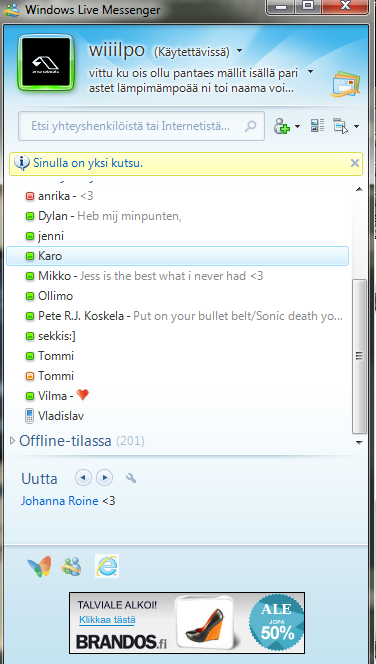The width and height of the screenshot is (376, 664).
Task: Click the Brandos.fi shoe advertisement image
Action: (207, 622)
